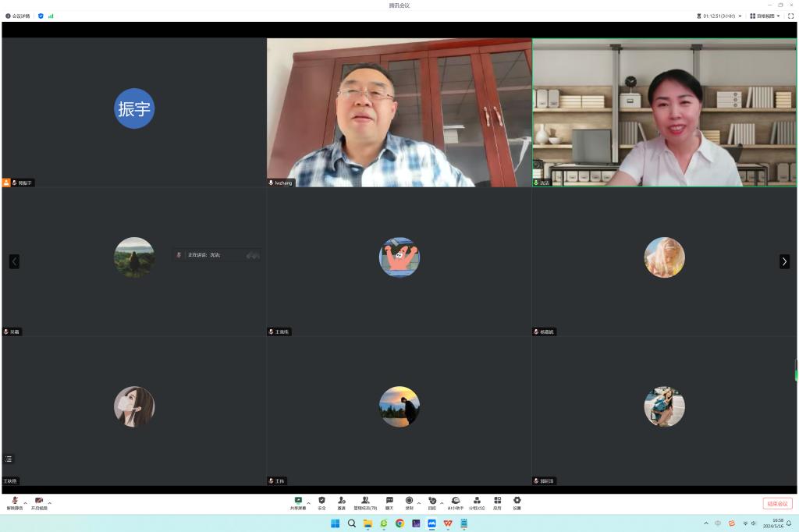Click the Share Screen (共享屏幕) icon
The image size is (799, 532).
298,501
